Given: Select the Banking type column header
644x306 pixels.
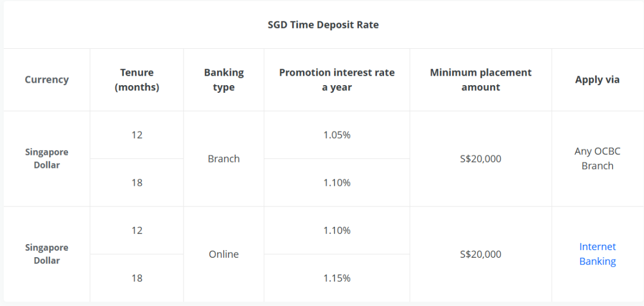Looking at the screenshot, I should point(224,80).
